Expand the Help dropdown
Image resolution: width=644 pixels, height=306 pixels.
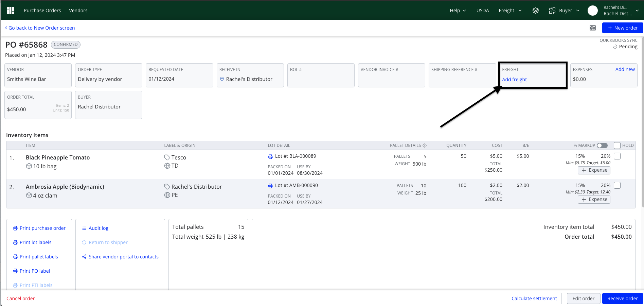click(x=458, y=11)
